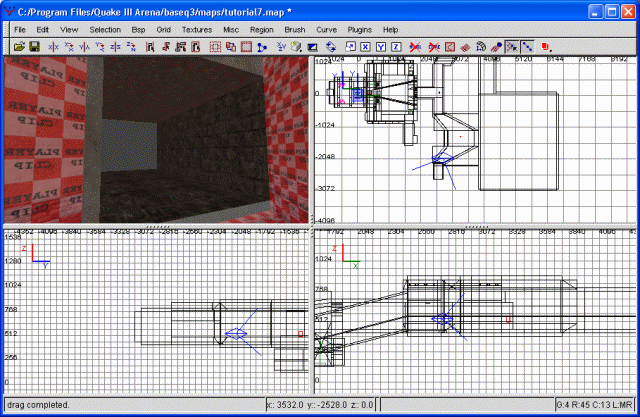Click the Select Complete Tall icon

tap(150, 47)
